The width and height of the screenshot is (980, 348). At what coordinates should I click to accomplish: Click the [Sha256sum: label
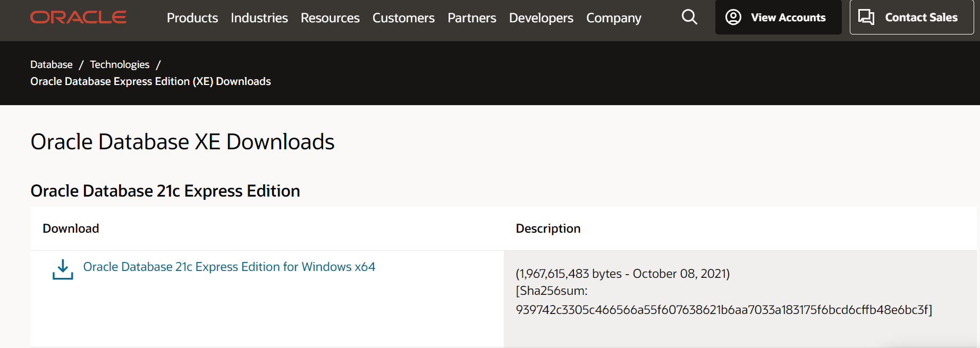pyautogui.click(x=552, y=291)
